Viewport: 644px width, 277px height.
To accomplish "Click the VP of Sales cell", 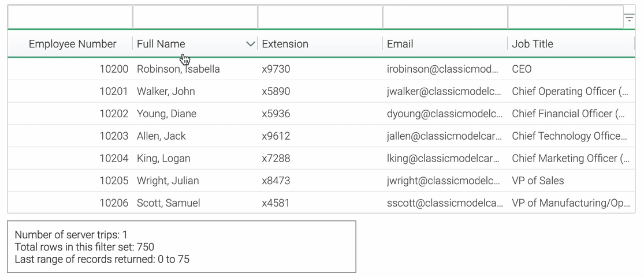I will (x=571, y=181).
